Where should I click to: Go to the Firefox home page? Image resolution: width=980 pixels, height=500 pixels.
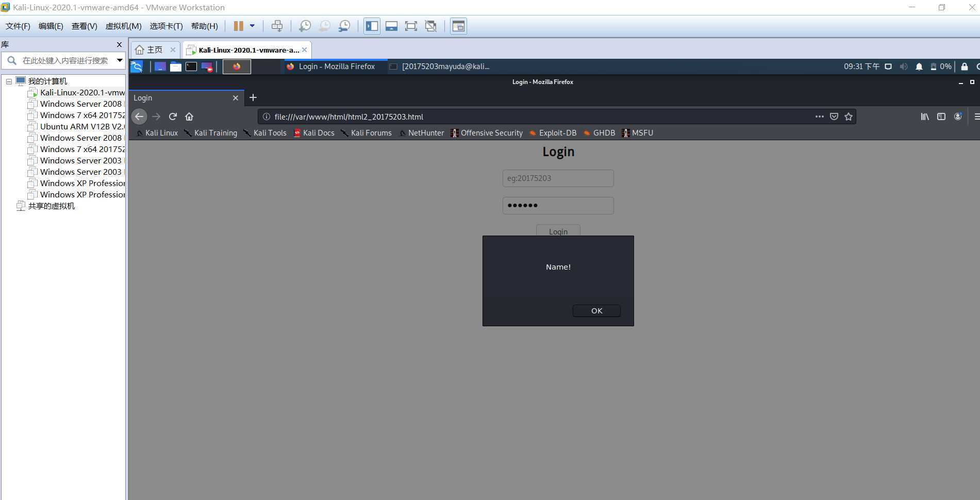pos(189,116)
